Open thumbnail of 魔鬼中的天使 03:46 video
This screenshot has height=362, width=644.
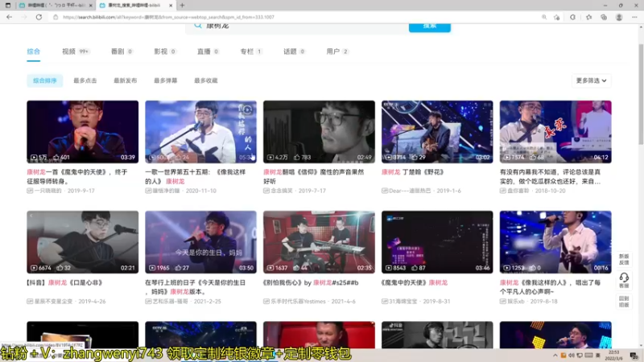[437, 242]
